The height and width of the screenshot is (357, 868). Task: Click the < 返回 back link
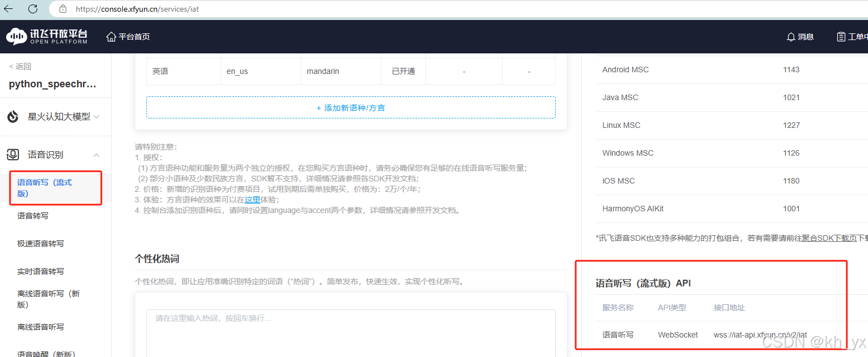tap(20, 66)
